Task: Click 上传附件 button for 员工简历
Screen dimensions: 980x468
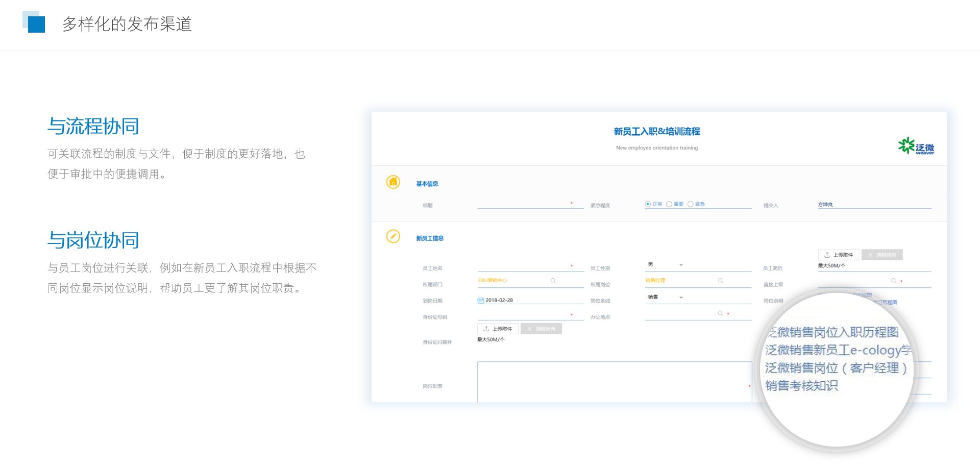Action: [x=839, y=255]
